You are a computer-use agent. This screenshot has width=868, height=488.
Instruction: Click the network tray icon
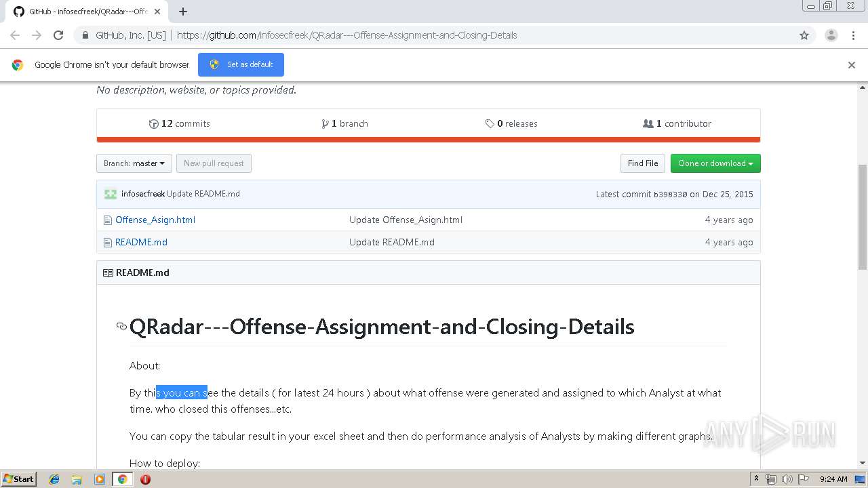(x=770, y=479)
